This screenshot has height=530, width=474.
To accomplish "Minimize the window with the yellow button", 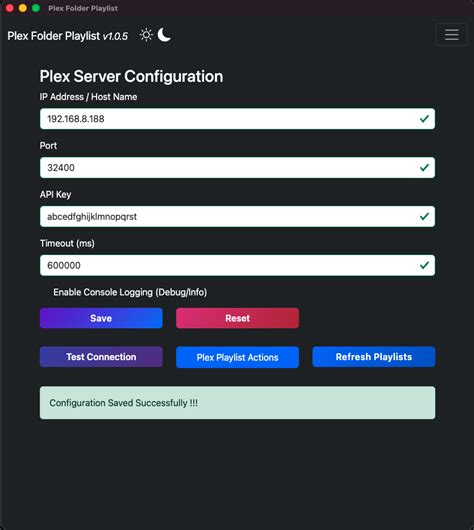I will point(23,8).
